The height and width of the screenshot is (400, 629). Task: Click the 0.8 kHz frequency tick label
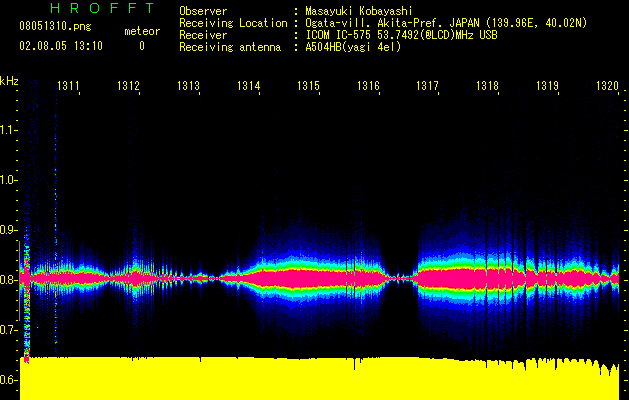(8, 280)
